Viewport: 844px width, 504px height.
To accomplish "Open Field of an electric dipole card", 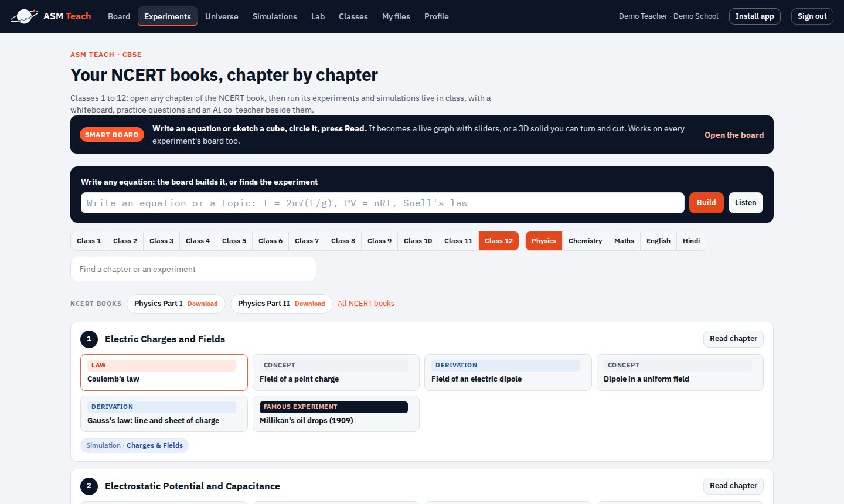I will (x=508, y=372).
